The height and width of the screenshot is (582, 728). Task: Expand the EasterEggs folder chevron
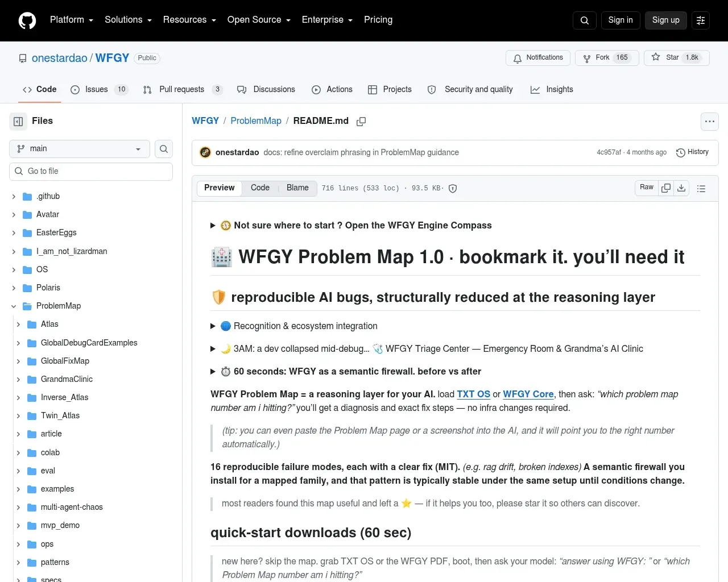click(14, 233)
